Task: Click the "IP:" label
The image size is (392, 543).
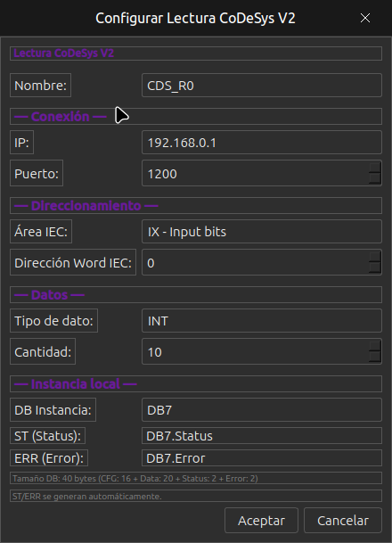Action: coord(21,143)
